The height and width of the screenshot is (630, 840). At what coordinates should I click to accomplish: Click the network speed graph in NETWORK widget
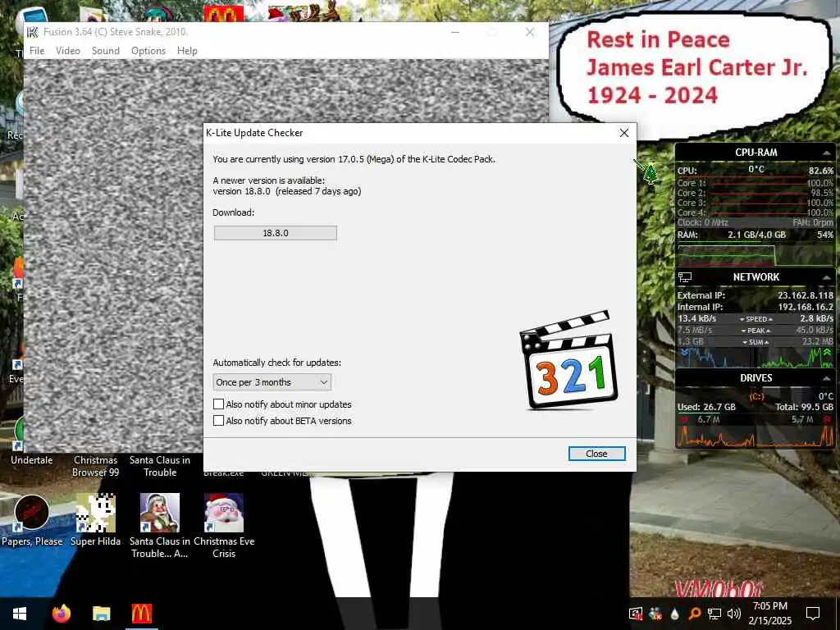pos(755,358)
